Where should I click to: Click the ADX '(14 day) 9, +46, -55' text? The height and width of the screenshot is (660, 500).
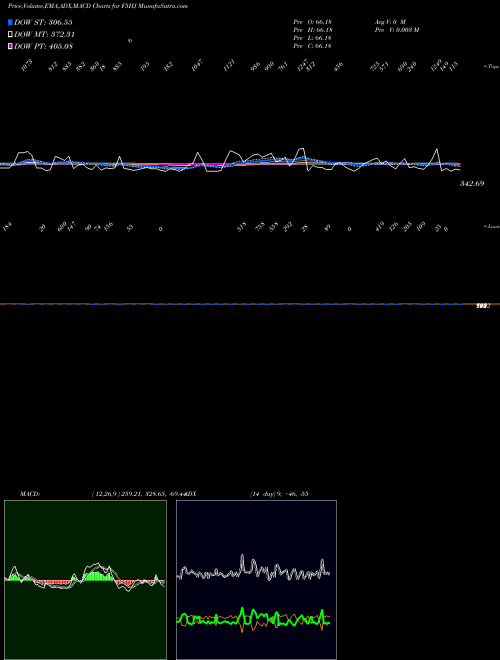pyautogui.click(x=279, y=494)
